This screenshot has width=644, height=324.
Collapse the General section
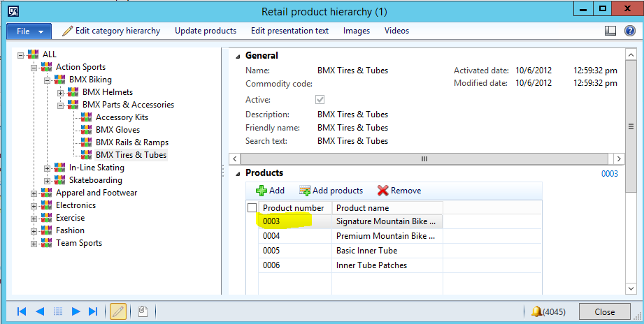click(237, 56)
